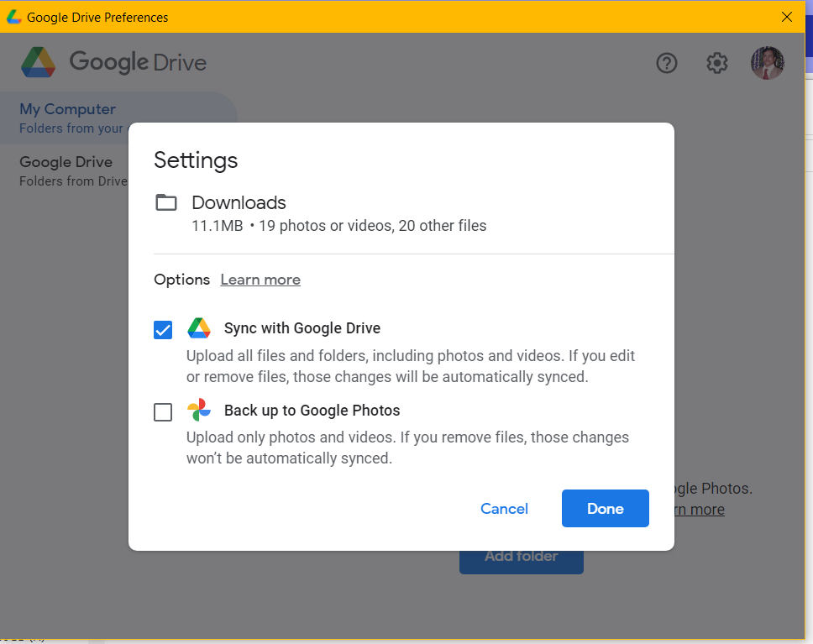Click the Google Photos pinwheel icon
Screen dimensions: 813x644
point(199,410)
